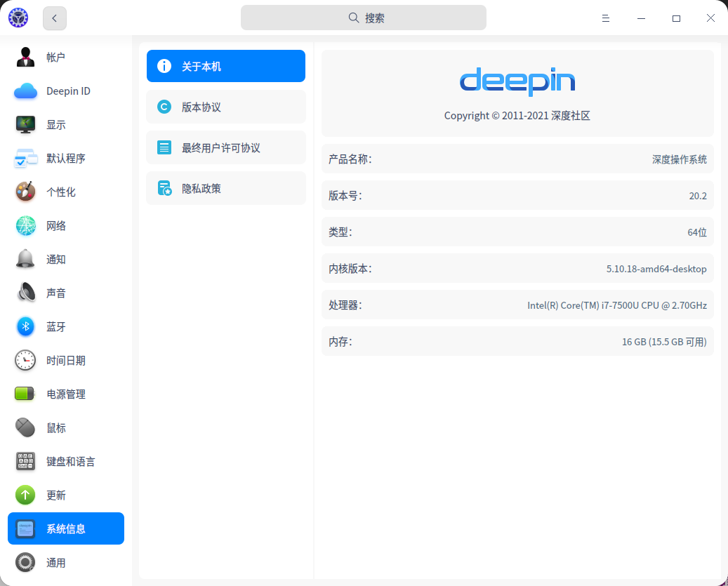The image size is (728, 586).
Task: Open Default Applications (默认程序) icon
Action: (x=26, y=158)
